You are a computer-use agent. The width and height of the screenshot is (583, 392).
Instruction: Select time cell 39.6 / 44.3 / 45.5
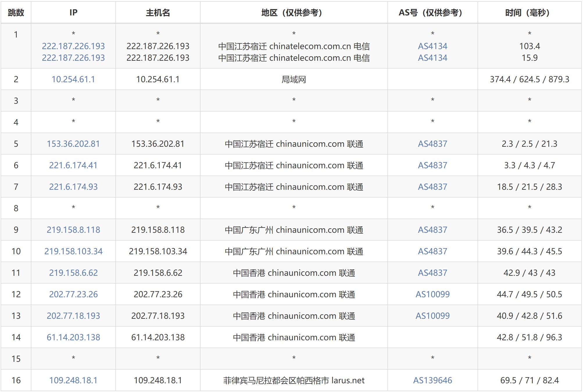530,251
